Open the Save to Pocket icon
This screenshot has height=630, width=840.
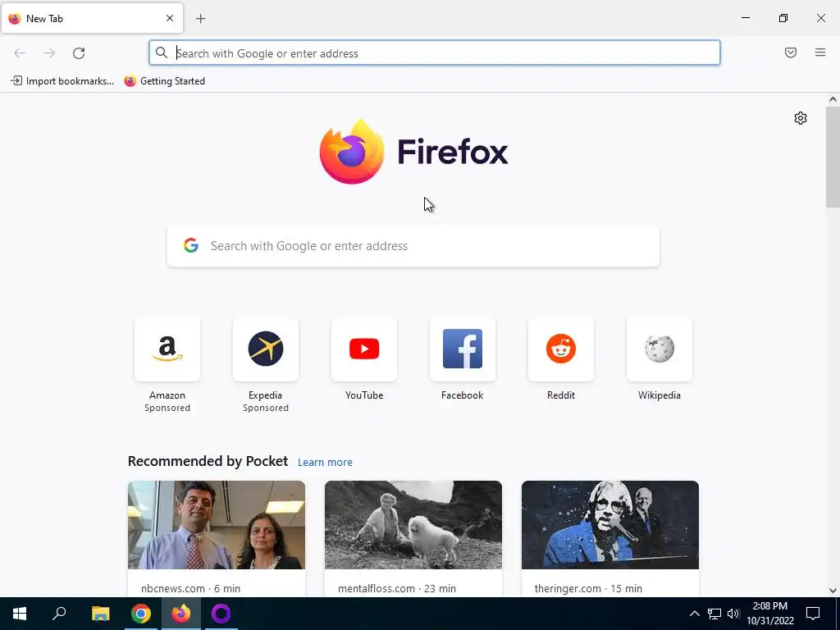791,52
